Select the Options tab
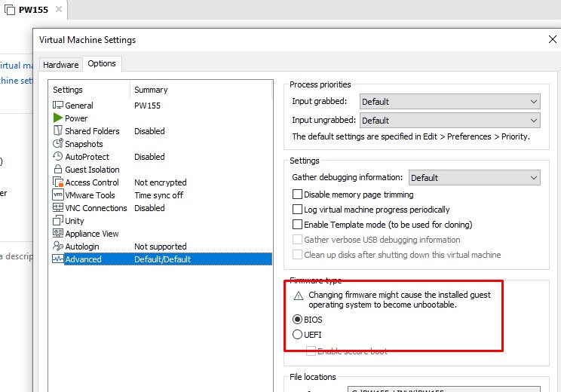The image size is (561, 392). click(x=102, y=63)
